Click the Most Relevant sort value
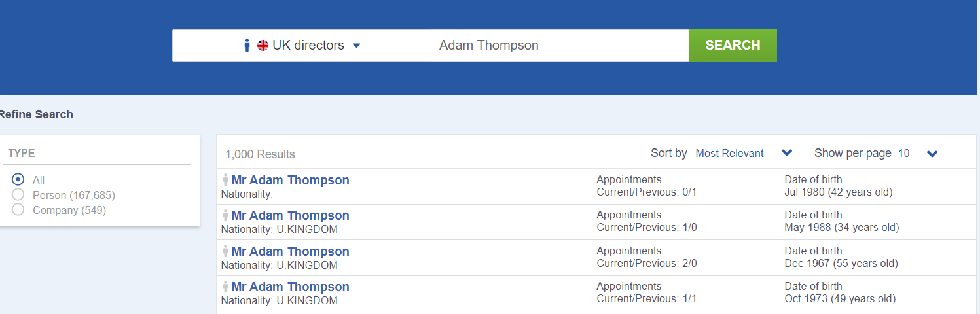The height and width of the screenshot is (314, 980). click(x=729, y=153)
